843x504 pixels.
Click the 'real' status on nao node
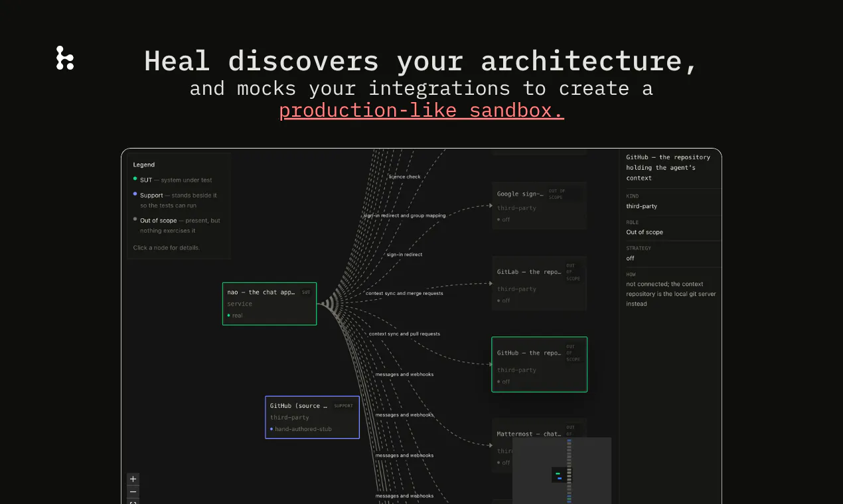237,316
